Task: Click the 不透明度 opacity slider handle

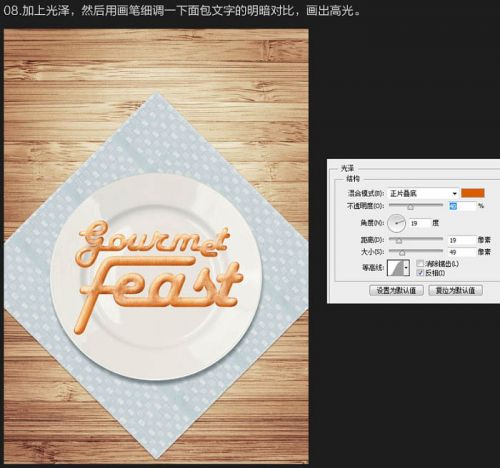Action: coord(411,207)
